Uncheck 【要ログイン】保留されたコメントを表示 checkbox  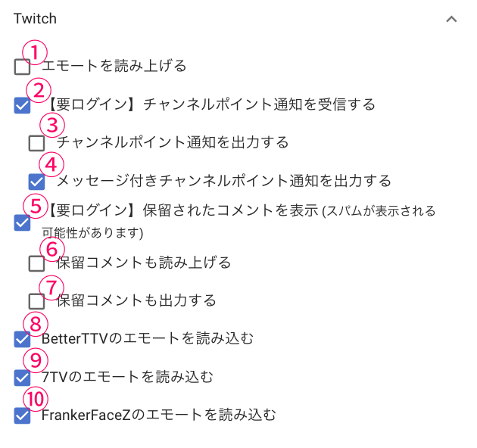pyautogui.click(x=22, y=222)
